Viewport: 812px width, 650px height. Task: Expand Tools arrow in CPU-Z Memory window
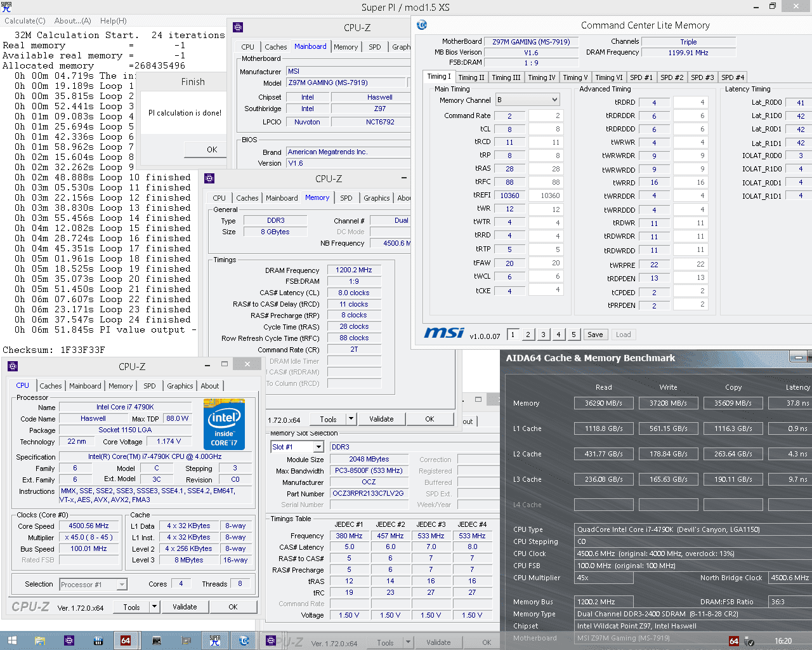pyautogui.click(x=351, y=419)
